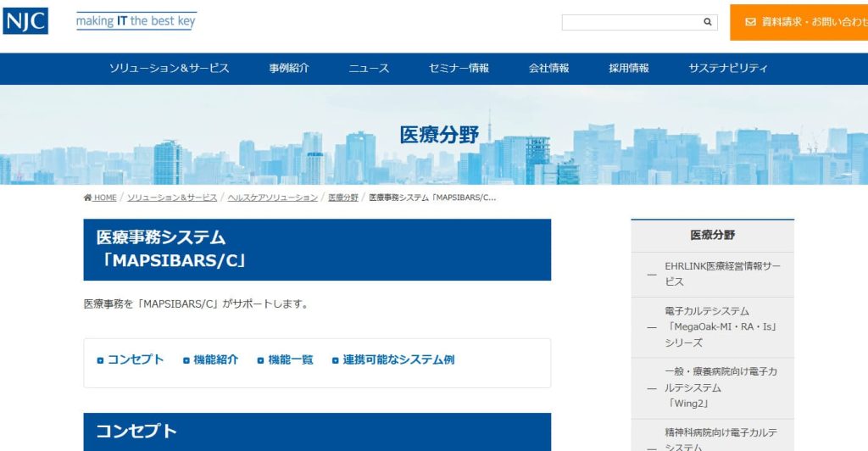Viewport: 868px width, 451px height.
Task: Open サステナビリティ nav menu
Action: [728, 69]
